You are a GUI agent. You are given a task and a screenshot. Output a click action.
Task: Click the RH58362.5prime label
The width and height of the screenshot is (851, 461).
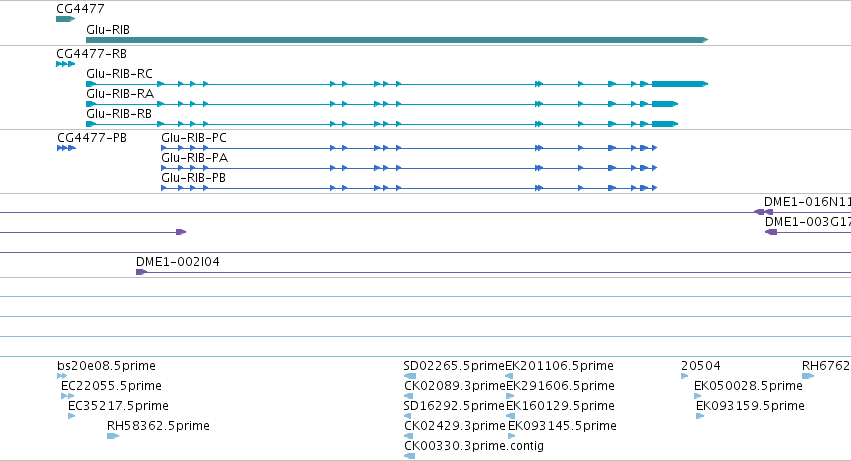point(158,426)
